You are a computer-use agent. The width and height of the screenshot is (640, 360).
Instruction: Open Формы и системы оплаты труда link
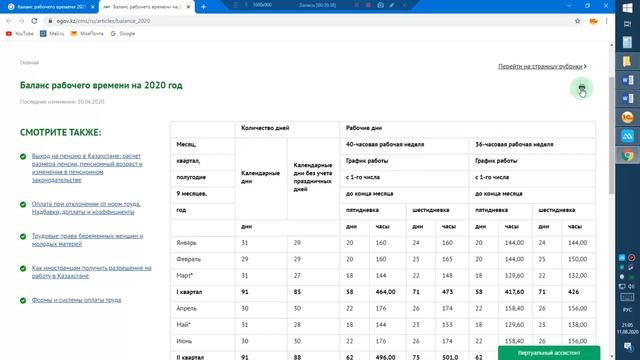point(76,300)
